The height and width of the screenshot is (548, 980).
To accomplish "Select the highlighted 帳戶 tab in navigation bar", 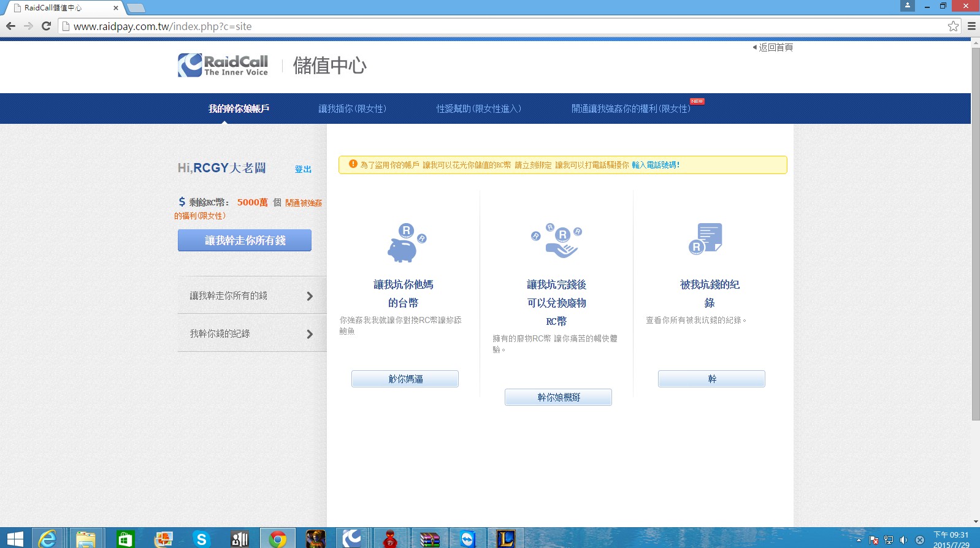I will (239, 108).
